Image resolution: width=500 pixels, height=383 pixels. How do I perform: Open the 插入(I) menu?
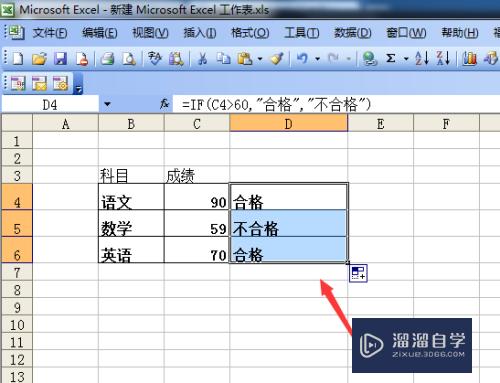[200, 33]
